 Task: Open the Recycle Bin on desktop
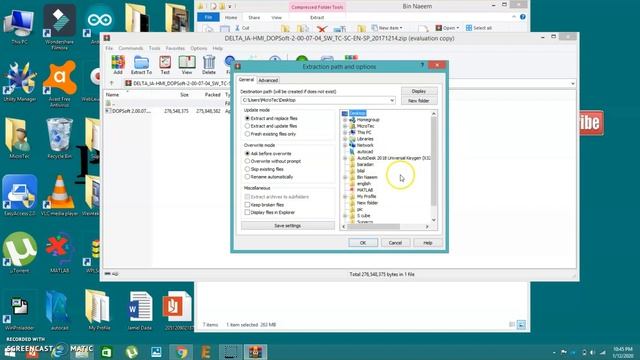[x=60, y=138]
